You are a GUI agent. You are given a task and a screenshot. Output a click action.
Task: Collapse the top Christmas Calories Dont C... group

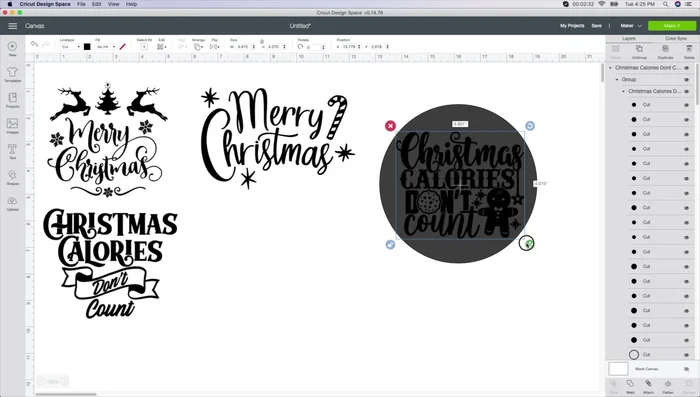coord(611,68)
